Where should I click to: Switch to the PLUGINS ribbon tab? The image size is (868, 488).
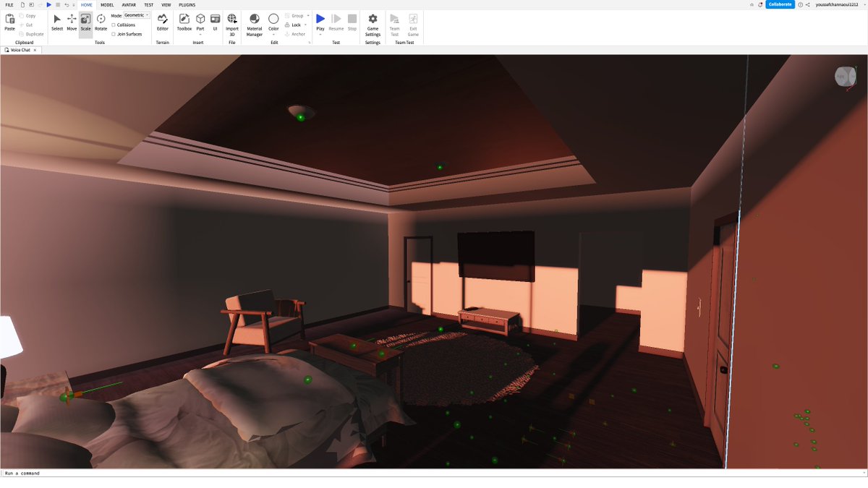[187, 4]
